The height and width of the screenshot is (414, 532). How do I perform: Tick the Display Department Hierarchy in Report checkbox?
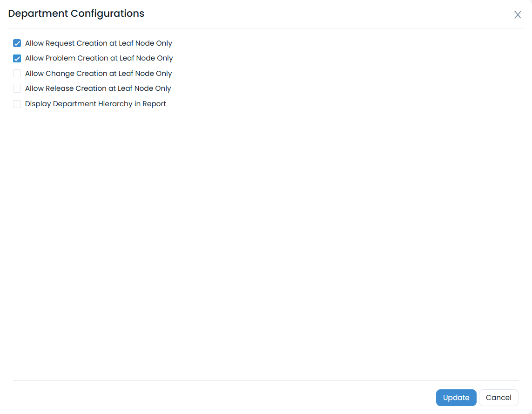17,104
